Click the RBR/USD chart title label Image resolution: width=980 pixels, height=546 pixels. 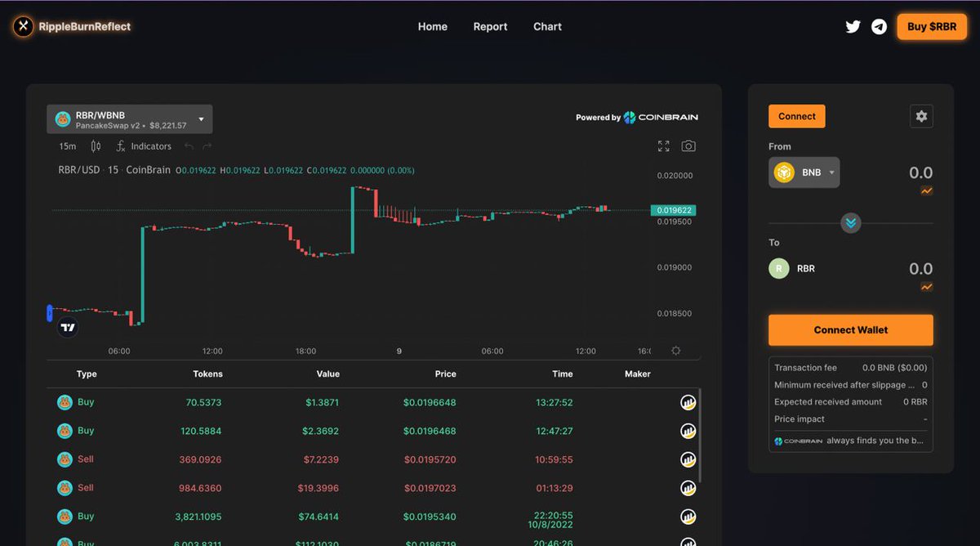pos(78,170)
